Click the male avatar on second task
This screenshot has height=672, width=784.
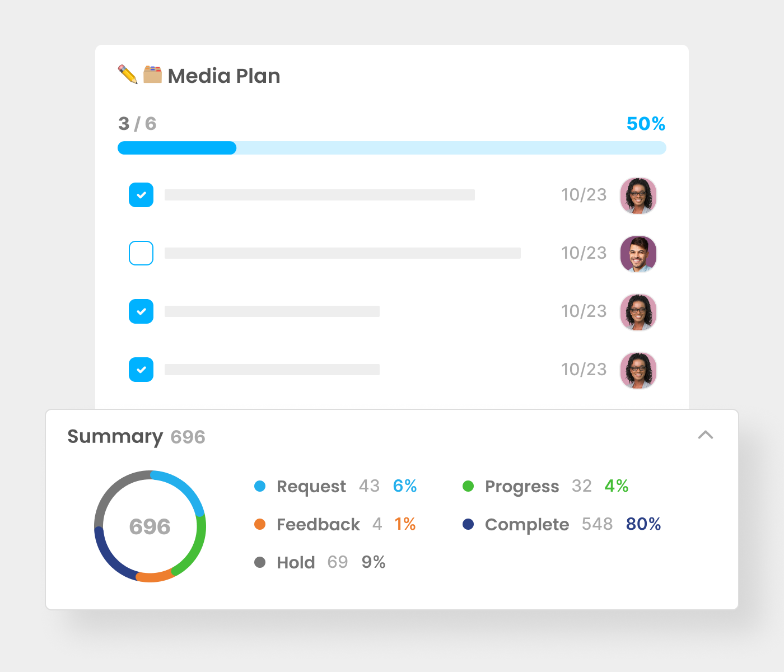pyautogui.click(x=638, y=254)
